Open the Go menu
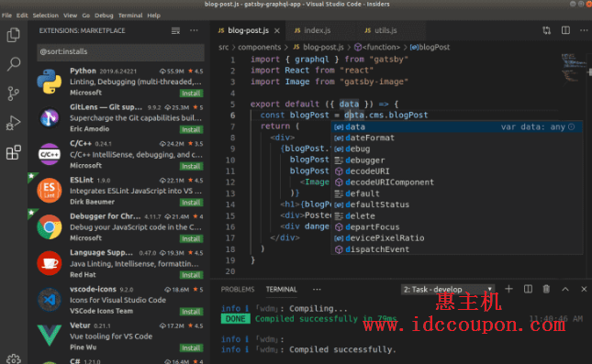This screenshot has width=592, height=364. point(86,16)
